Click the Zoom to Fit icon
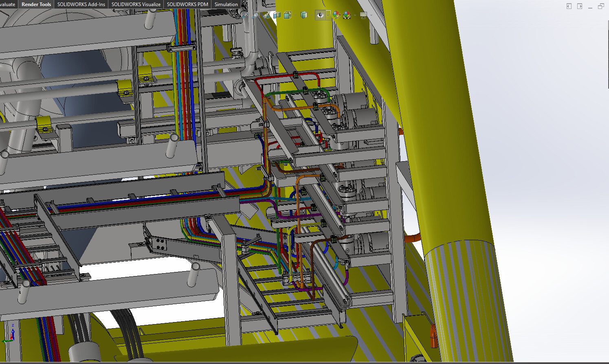The image size is (609, 364). point(244,15)
